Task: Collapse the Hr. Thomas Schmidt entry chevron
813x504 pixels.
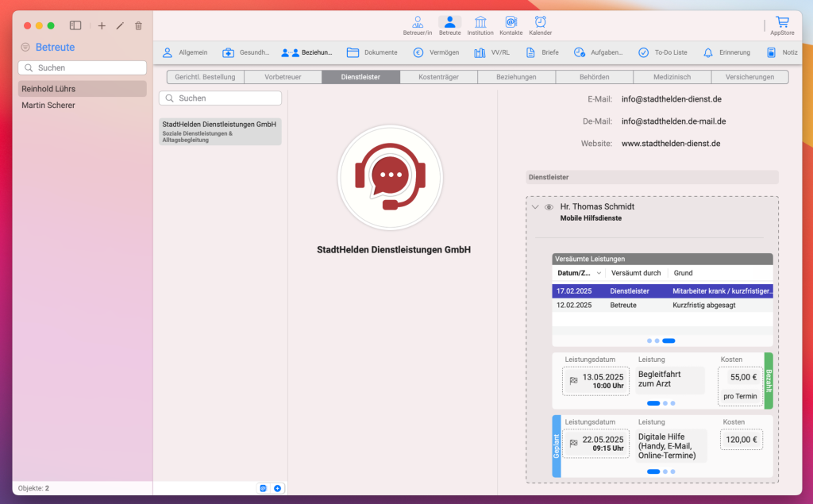Action: [x=536, y=207]
